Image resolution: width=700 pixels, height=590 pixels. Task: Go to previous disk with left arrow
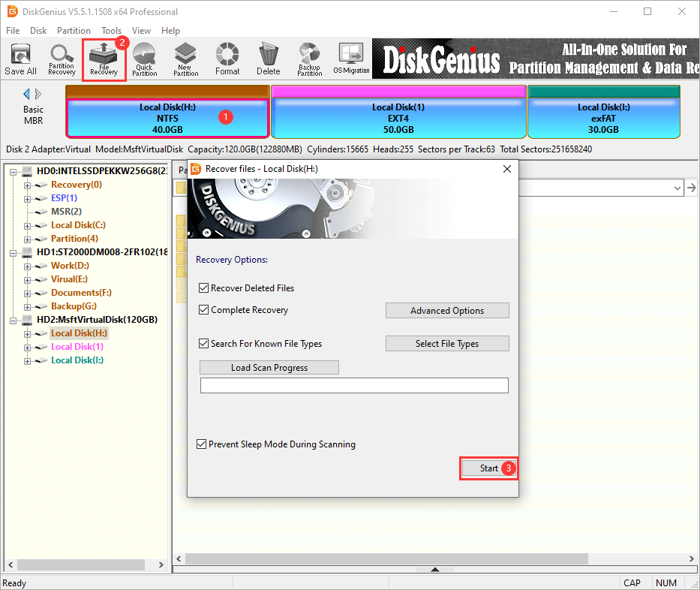26,94
